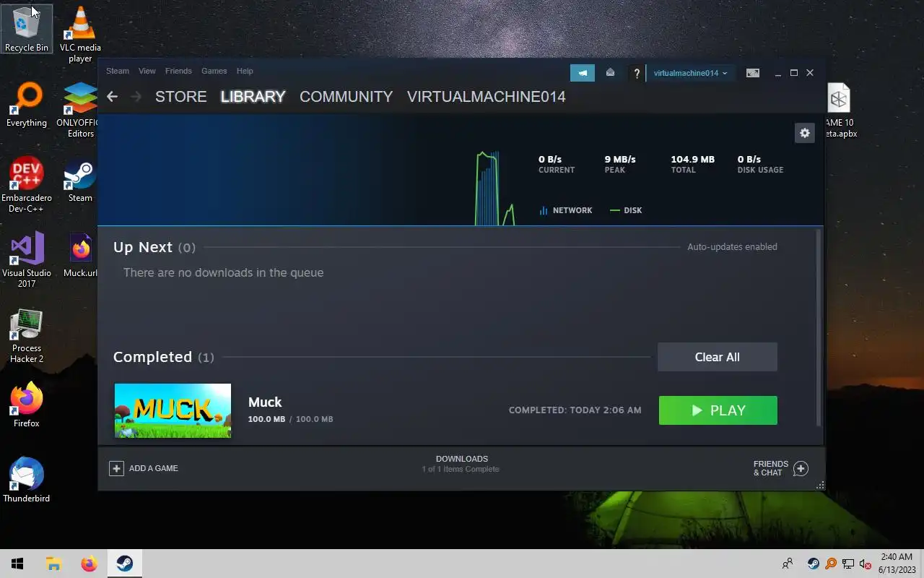Open the Friends menu
Screen dimensions: 924x578
click(x=178, y=71)
